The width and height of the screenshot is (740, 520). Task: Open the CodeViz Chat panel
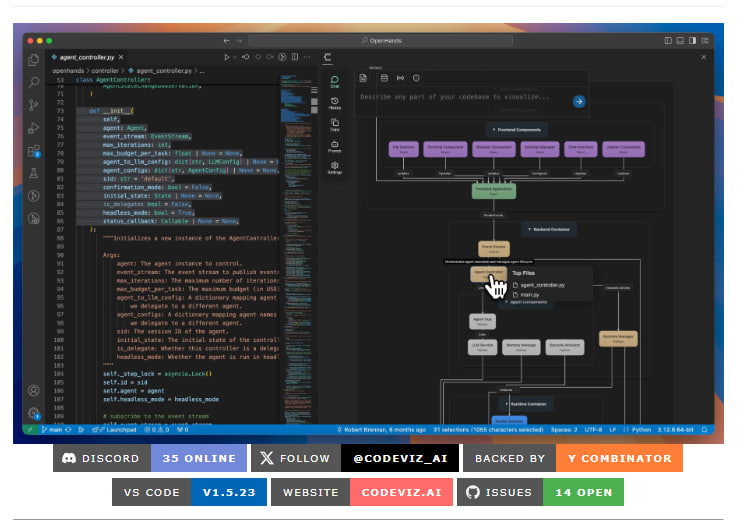pyautogui.click(x=335, y=81)
